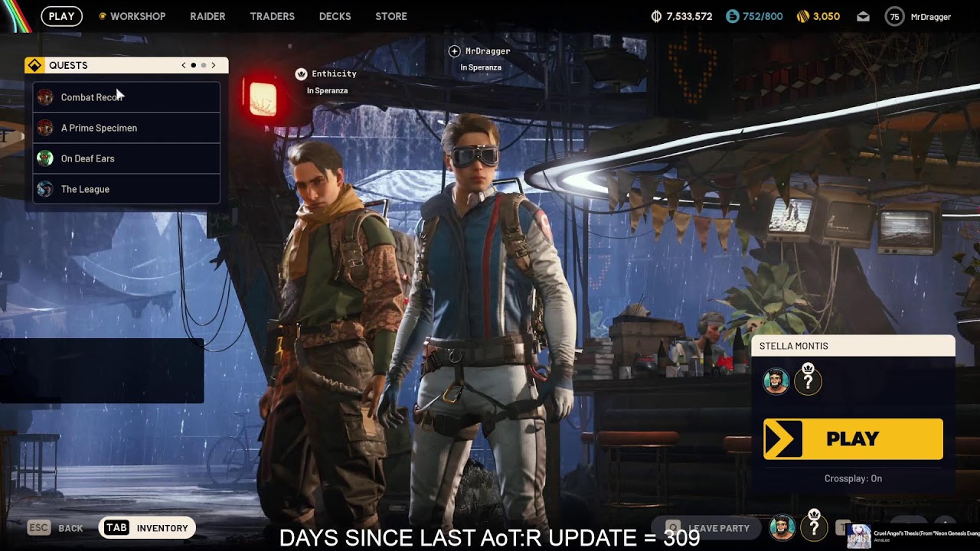Visit the STORE tab
Screen dimensions: 980x551
click(391, 16)
